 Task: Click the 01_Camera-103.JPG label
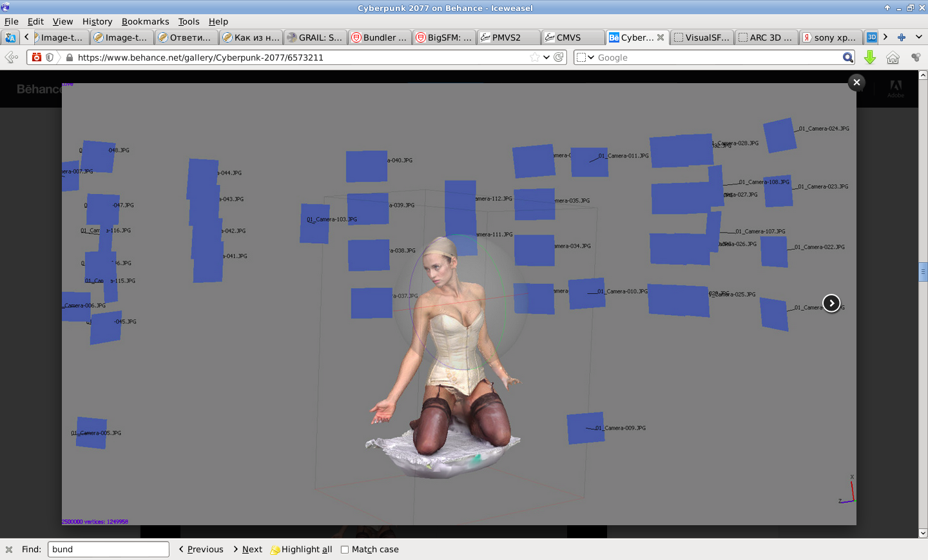[332, 220]
